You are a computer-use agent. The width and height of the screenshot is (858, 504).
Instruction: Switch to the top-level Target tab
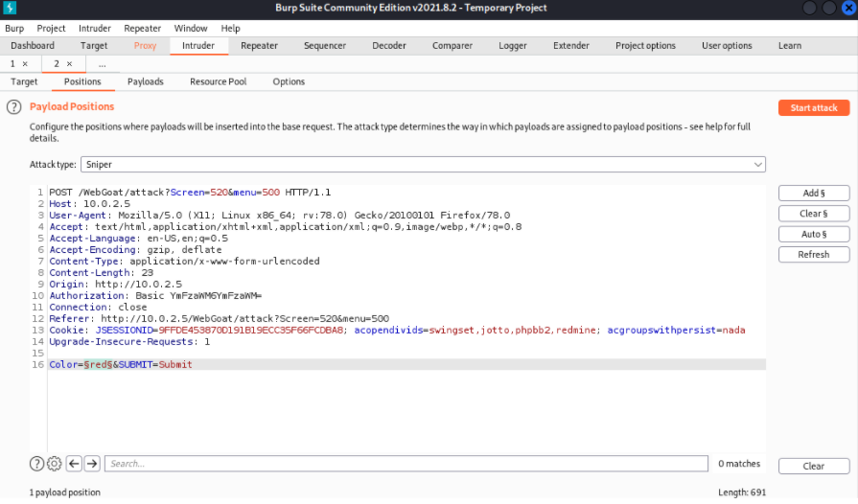[94, 46]
